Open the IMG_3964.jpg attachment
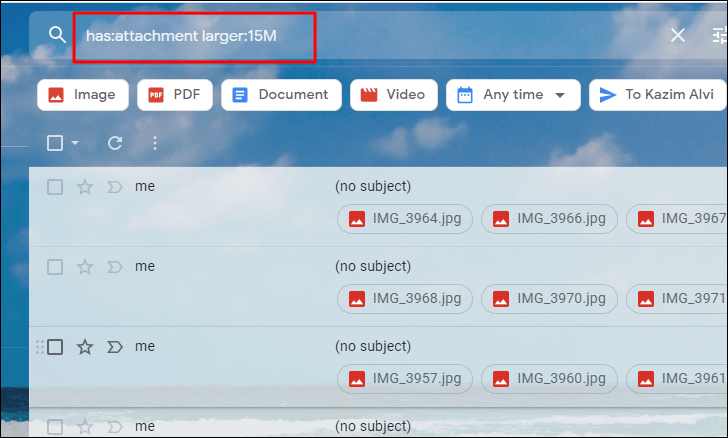Screen dimensions: 728x438 click(405, 219)
